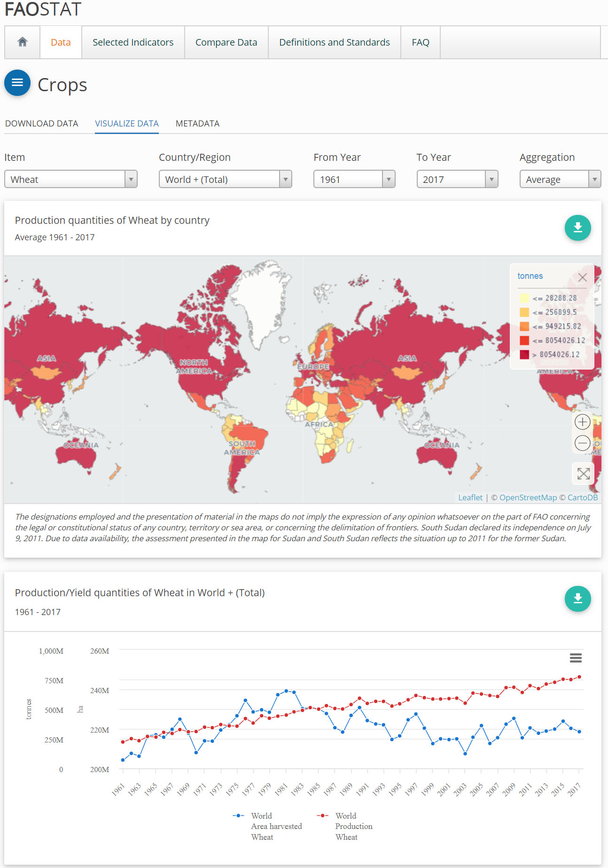Download the wheat production map
608x868 pixels.
tap(577, 228)
